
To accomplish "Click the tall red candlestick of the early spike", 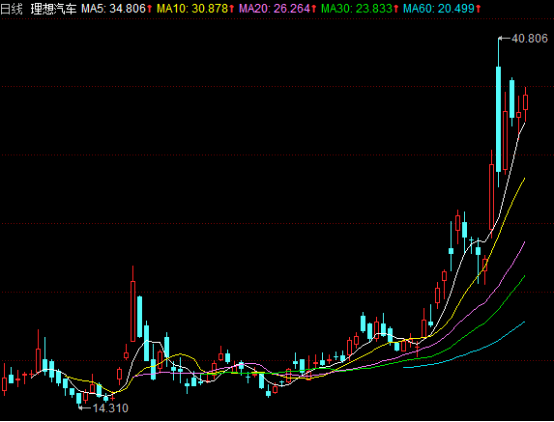I will pyautogui.click(x=133, y=311).
